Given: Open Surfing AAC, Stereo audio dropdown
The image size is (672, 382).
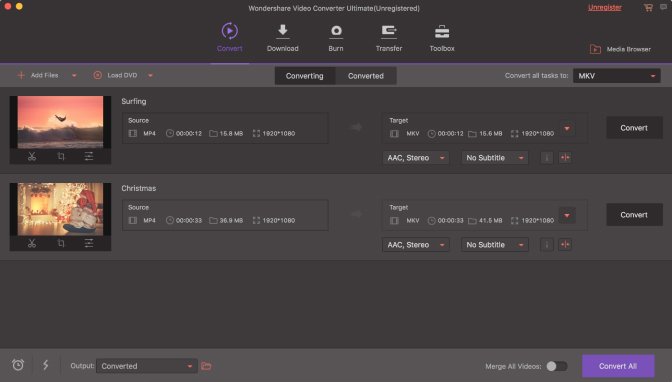Looking at the screenshot, I should tap(416, 158).
